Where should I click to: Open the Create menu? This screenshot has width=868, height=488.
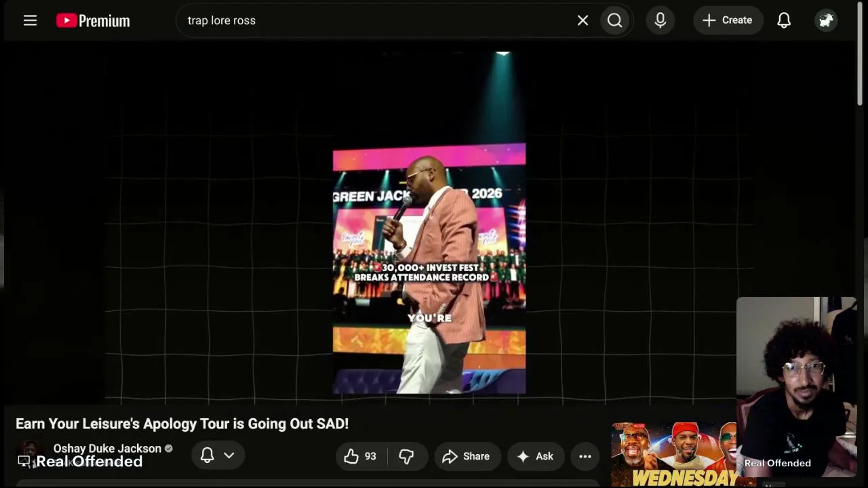point(728,20)
